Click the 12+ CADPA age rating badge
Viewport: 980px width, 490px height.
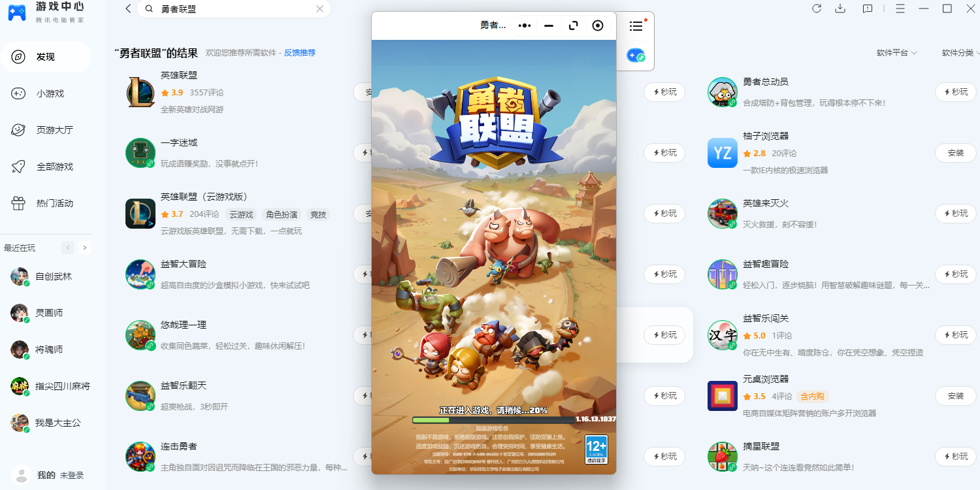point(596,450)
